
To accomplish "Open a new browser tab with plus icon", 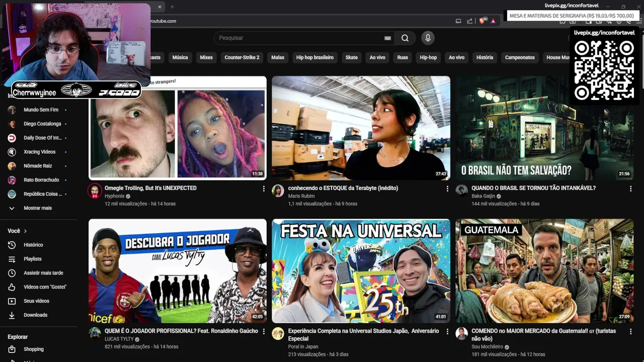I will pos(172,7).
